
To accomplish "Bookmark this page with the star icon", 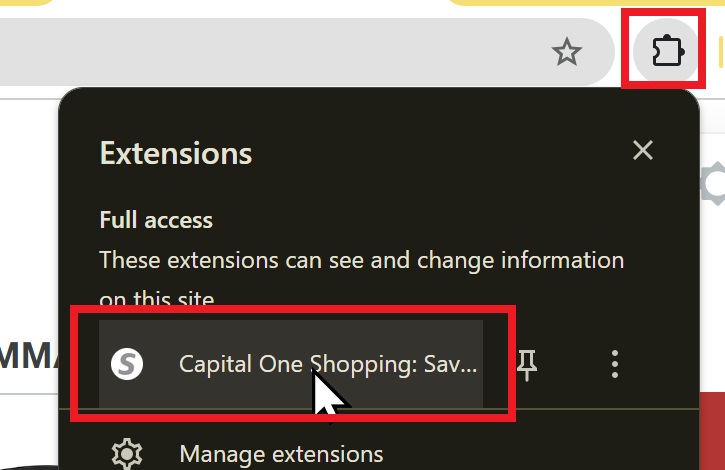I will click(567, 52).
